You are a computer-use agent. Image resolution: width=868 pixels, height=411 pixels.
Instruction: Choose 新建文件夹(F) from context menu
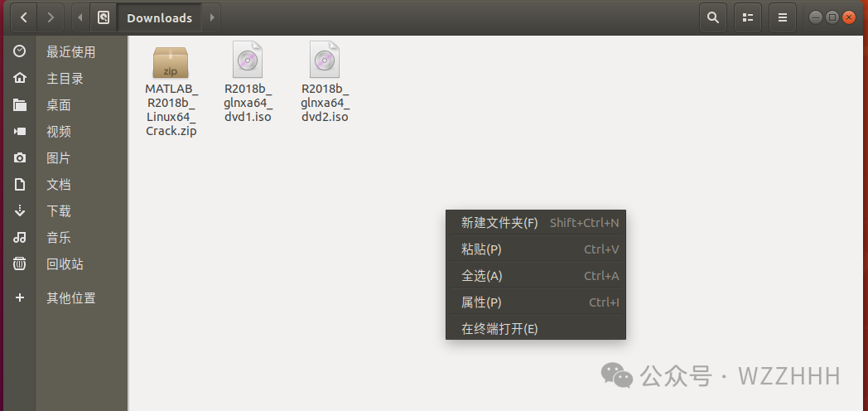pyautogui.click(x=536, y=223)
